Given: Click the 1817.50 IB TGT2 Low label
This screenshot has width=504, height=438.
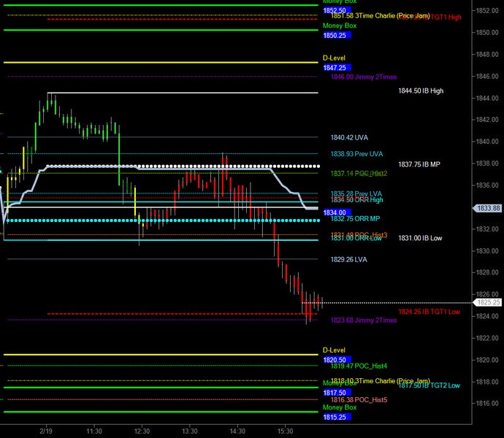Looking at the screenshot, I should [429, 385].
